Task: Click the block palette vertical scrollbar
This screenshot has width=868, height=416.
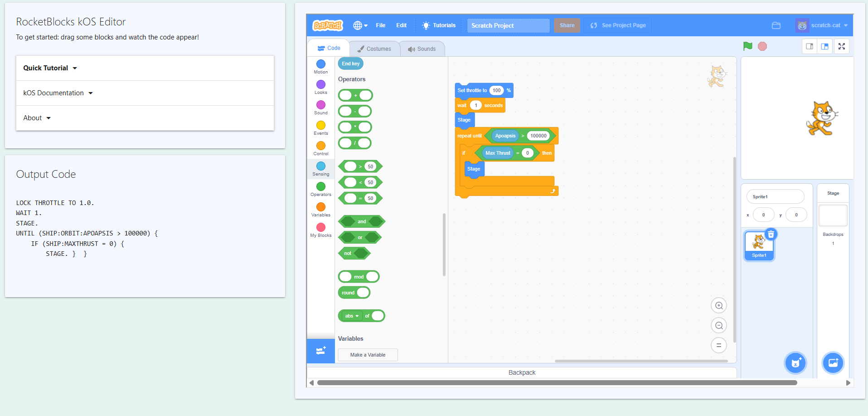Action: pyautogui.click(x=444, y=245)
